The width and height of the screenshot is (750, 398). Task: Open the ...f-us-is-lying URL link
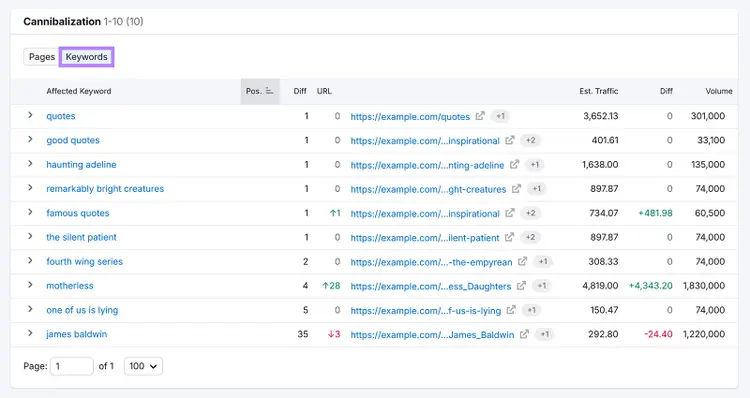pyautogui.click(x=426, y=310)
